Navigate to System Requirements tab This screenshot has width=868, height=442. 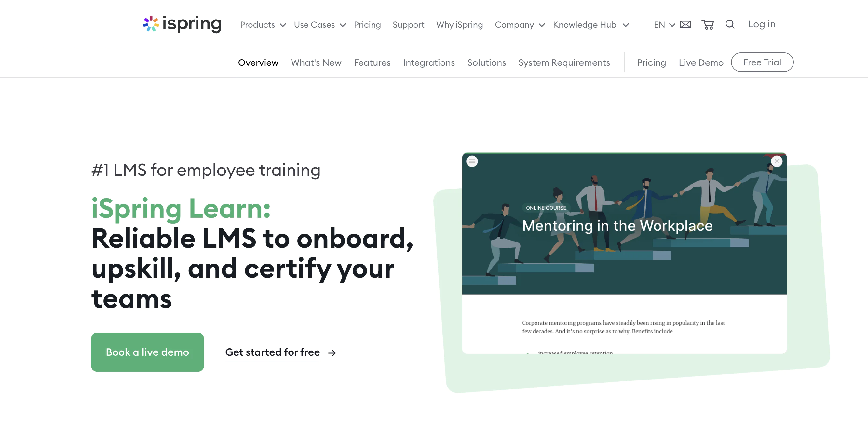tap(564, 62)
